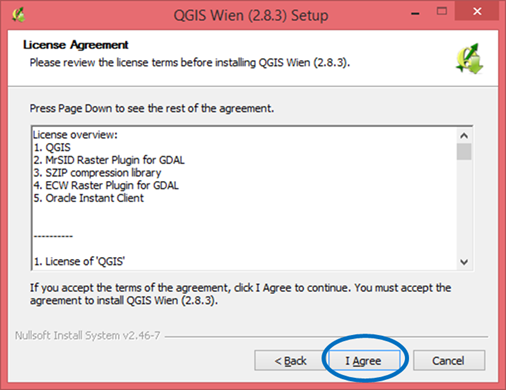Maximize the setup window

442,11
